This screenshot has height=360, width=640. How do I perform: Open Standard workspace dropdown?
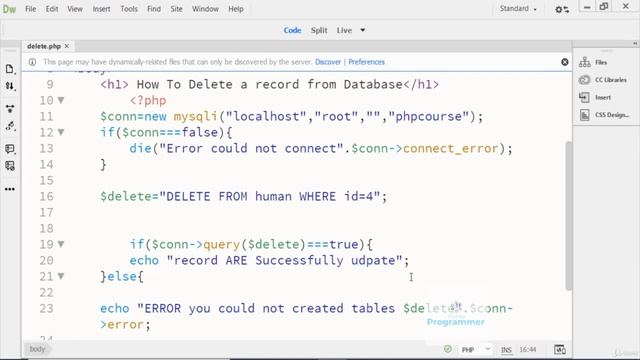click(518, 9)
